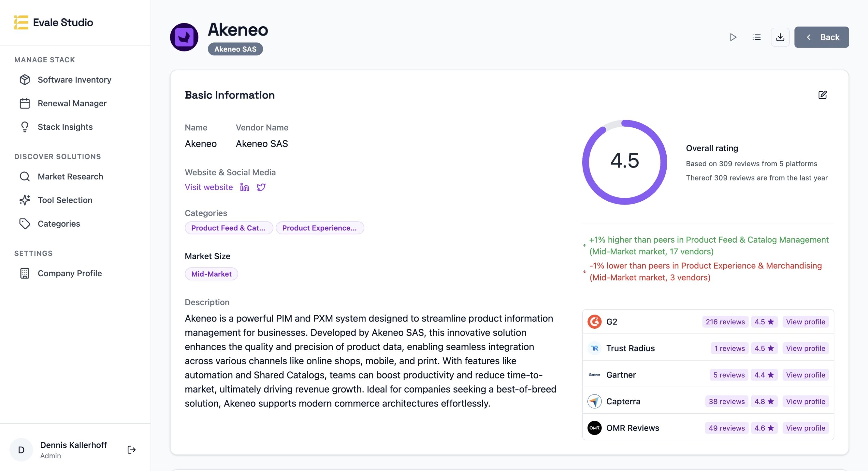
Task: Click the download icon button
Action: [x=780, y=37]
